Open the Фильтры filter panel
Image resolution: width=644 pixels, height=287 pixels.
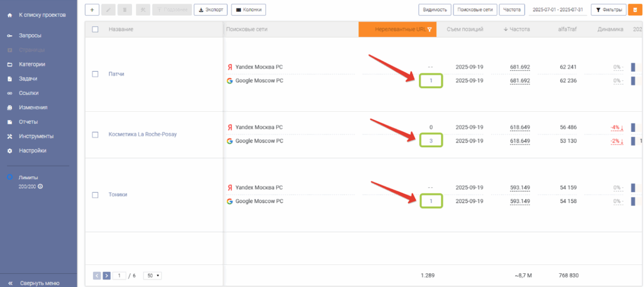(x=608, y=10)
